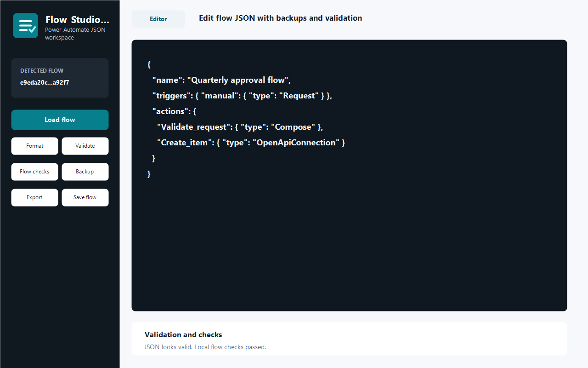Create a Backup of the flow
Image resolution: width=588 pixels, height=368 pixels.
pos(85,172)
